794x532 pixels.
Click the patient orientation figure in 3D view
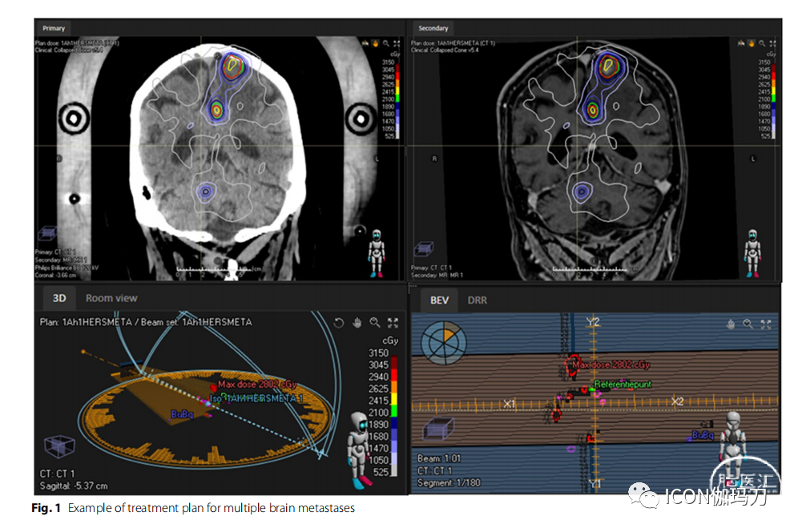[361, 450]
